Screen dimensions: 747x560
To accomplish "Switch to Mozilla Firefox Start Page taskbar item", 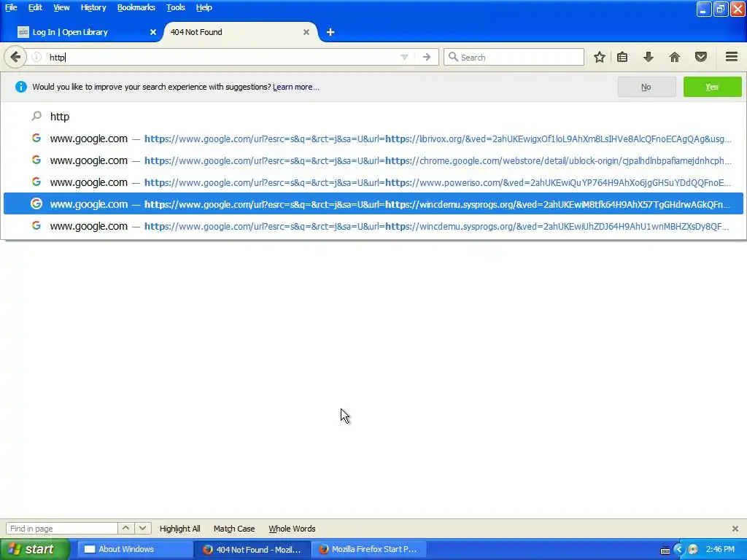I will [x=369, y=550].
